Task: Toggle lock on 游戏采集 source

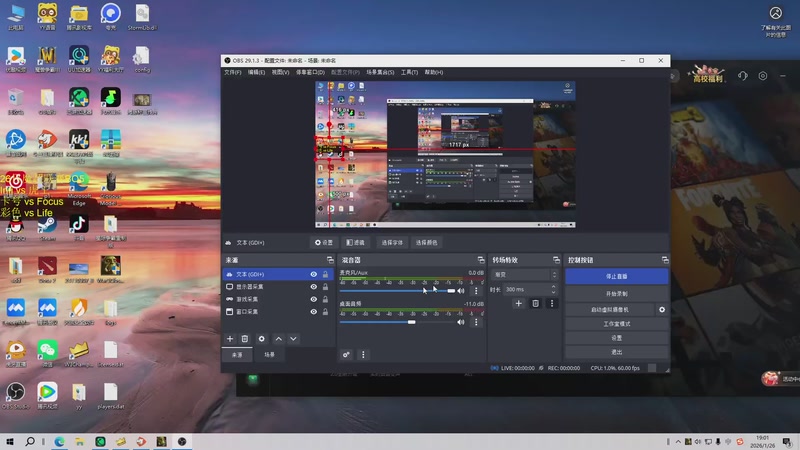Action: (x=325, y=299)
